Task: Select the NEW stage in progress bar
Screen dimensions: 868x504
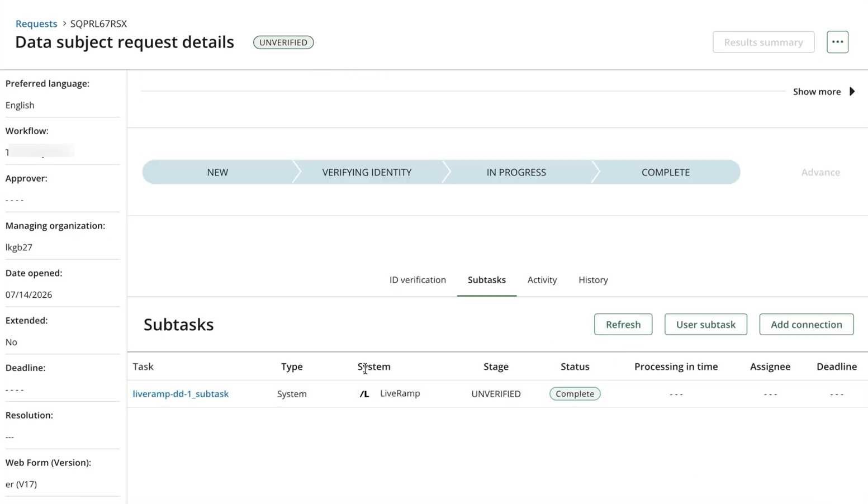Action: pos(217,172)
